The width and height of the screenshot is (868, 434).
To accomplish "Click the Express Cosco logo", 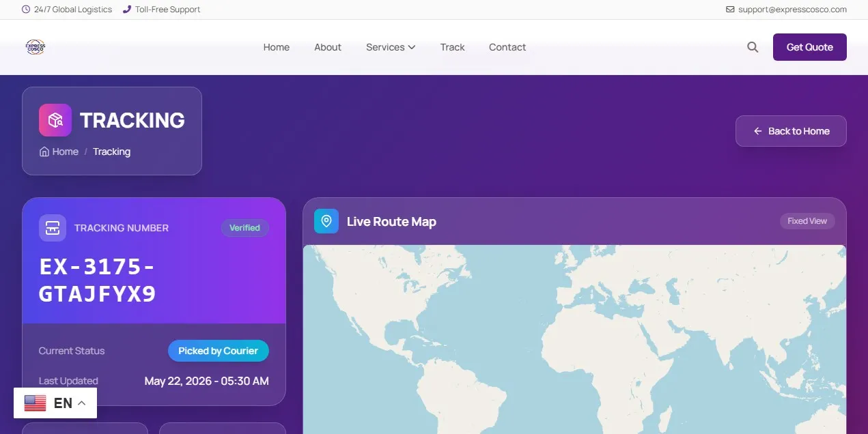I will click(36, 47).
